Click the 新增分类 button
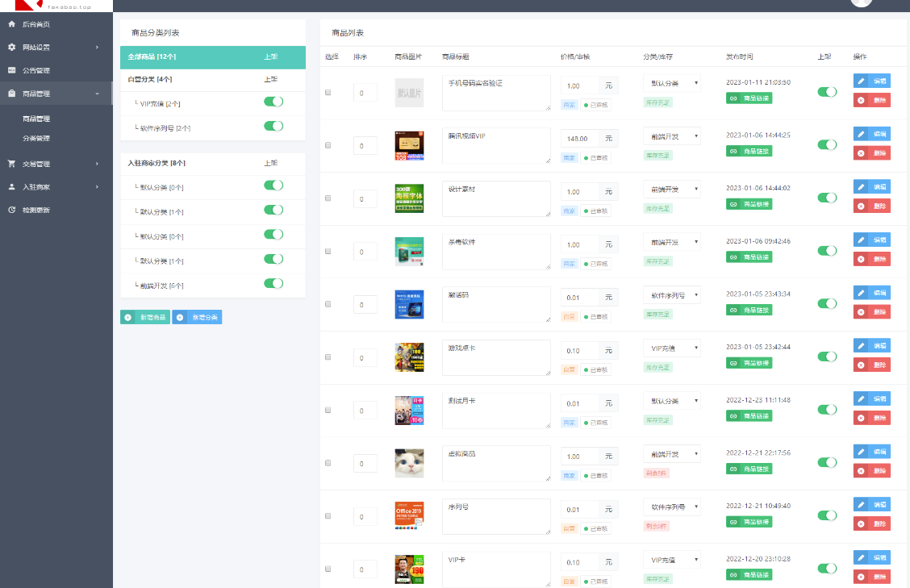The width and height of the screenshot is (910, 588). click(x=197, y=317)
